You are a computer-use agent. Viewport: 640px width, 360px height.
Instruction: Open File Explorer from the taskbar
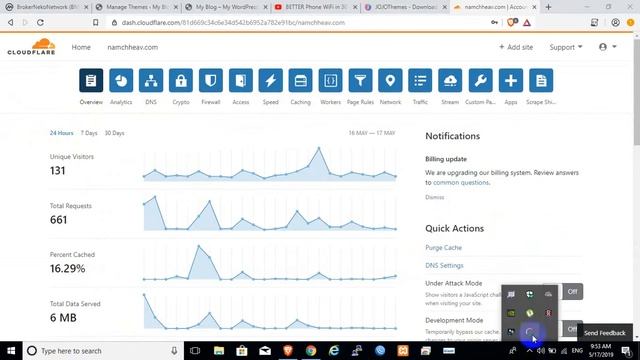click(219, 351)
